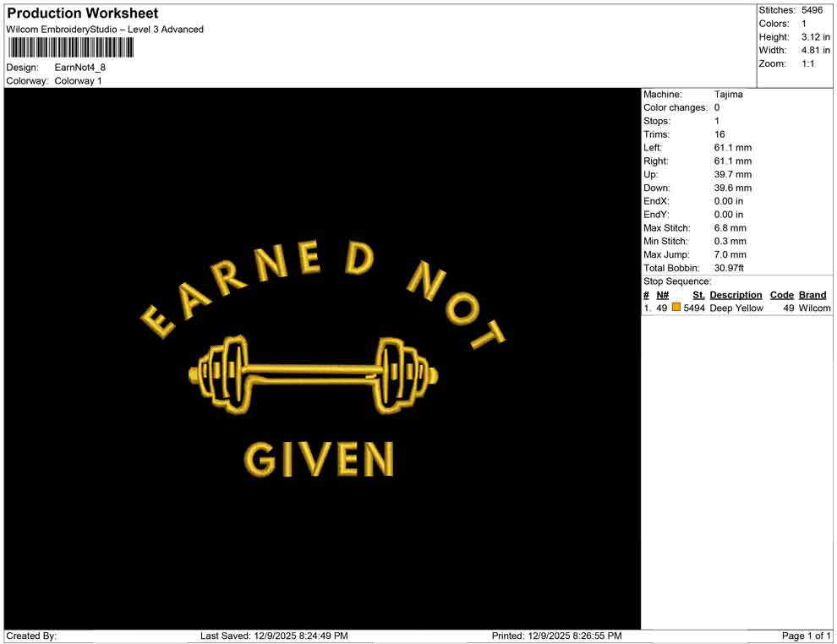837x644 pixels.
Task: Click the St. column header
Action: click(x=698, y=294)
